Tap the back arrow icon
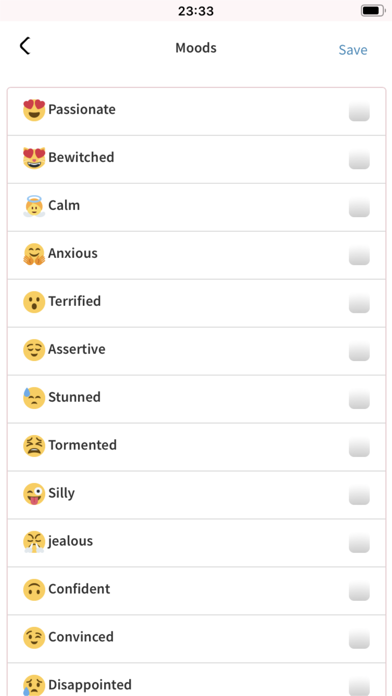 point(25,46)
